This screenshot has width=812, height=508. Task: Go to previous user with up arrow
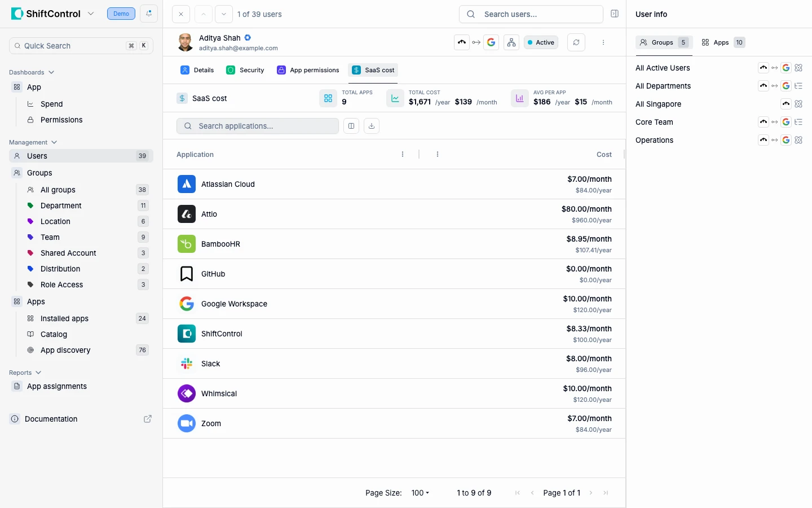tap(204, 14)
